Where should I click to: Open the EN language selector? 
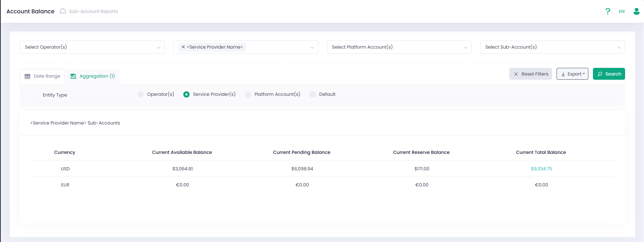click(622, 12)
